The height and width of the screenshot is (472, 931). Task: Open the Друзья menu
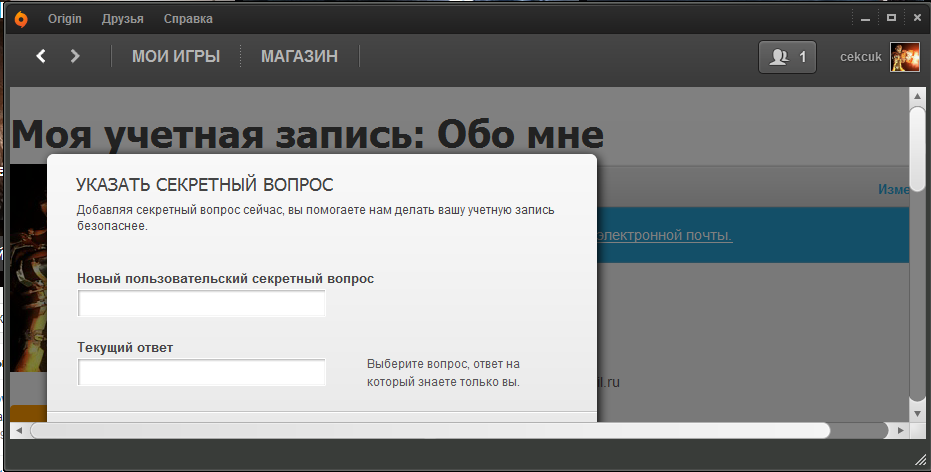[x=122, y=19]
